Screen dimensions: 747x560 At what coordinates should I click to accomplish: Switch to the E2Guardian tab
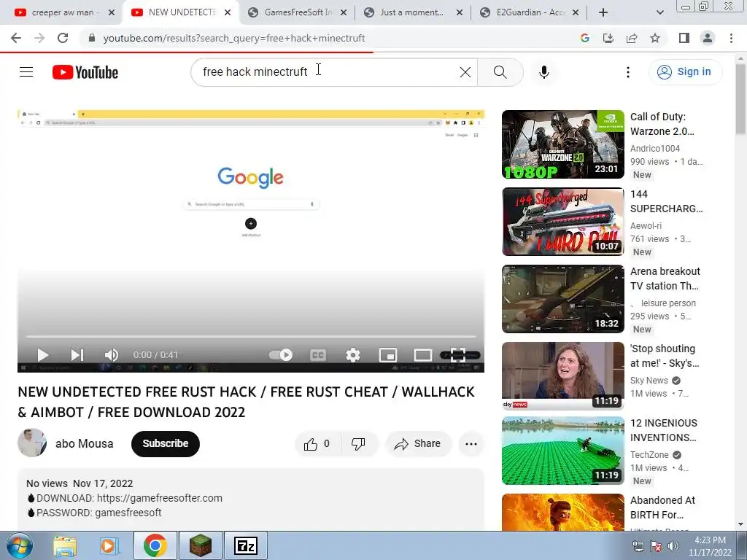(x=529, y=12)
